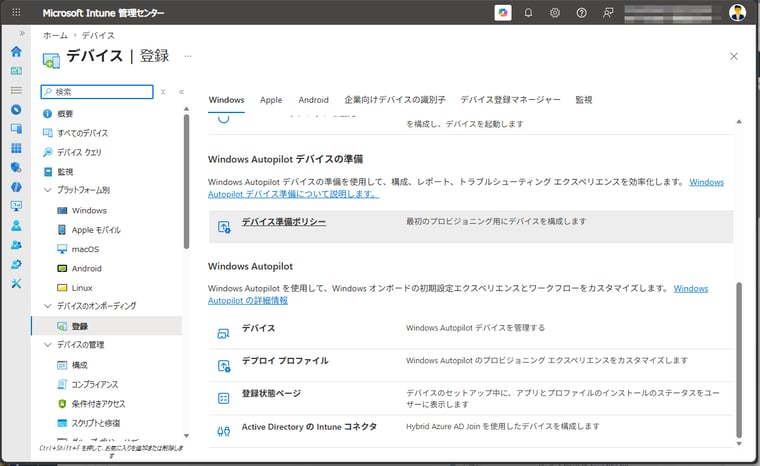Open the help question mark icon
Screen dimensions: 760x466
[x=581, y=13]
